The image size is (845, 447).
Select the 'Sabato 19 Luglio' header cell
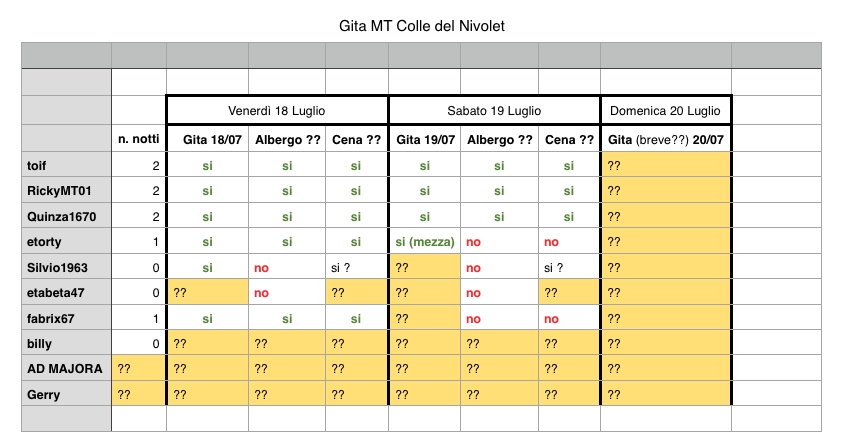pos(494,111)
